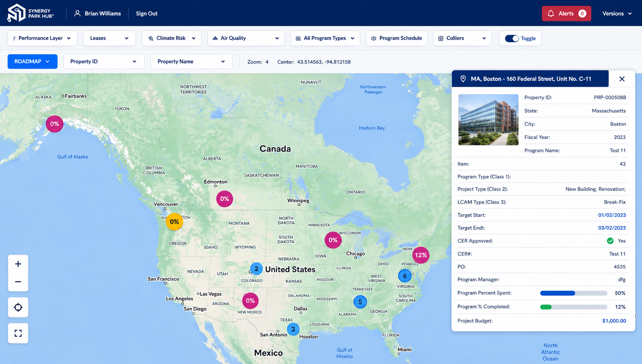The image size is (642, 364).
Task: Enter fullscreen map view
Action: (18, 333)
